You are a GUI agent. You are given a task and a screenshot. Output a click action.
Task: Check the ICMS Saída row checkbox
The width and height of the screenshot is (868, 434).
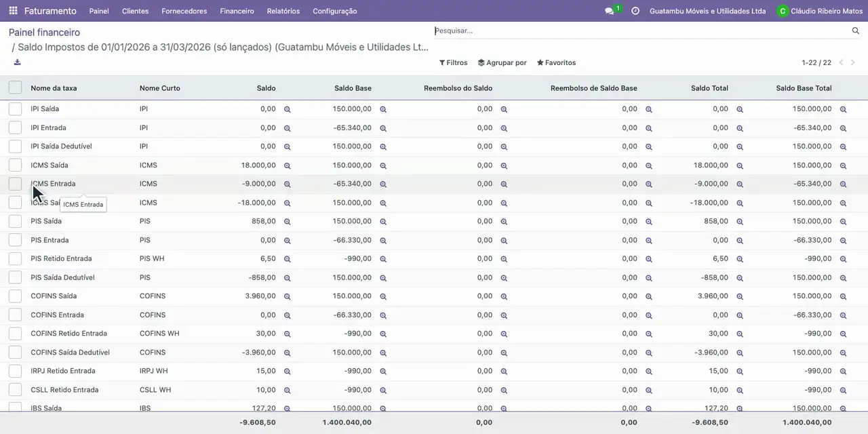click(15, 165)
